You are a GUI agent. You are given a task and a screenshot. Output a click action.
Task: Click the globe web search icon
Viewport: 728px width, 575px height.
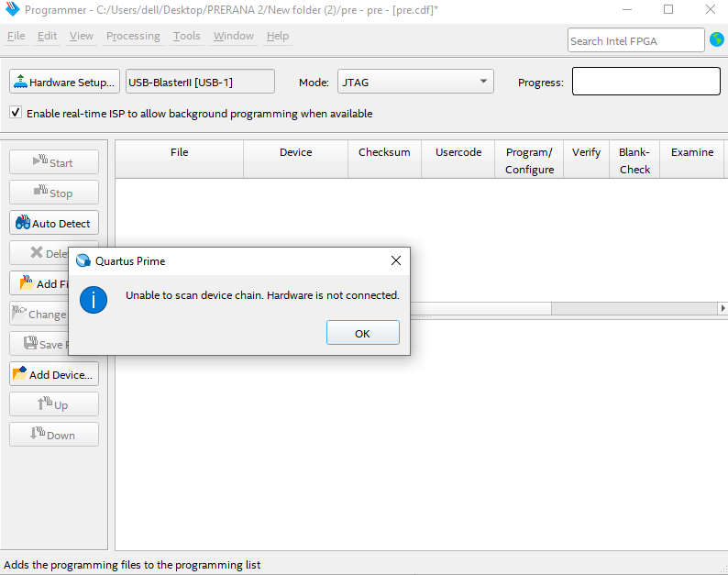tap(716, 39)
